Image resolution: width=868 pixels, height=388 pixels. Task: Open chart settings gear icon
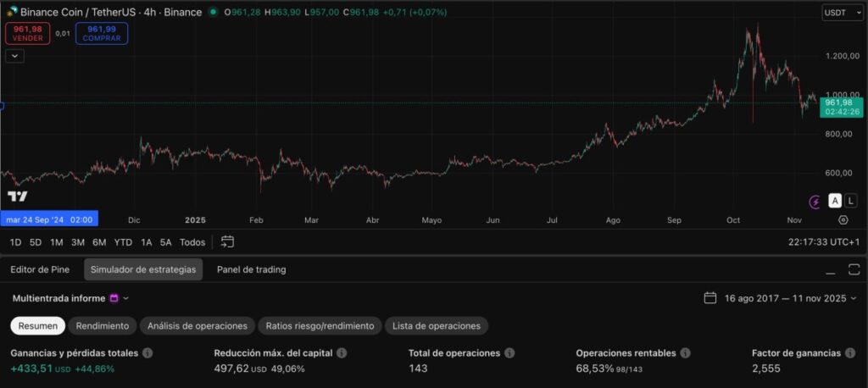(843, 219)
